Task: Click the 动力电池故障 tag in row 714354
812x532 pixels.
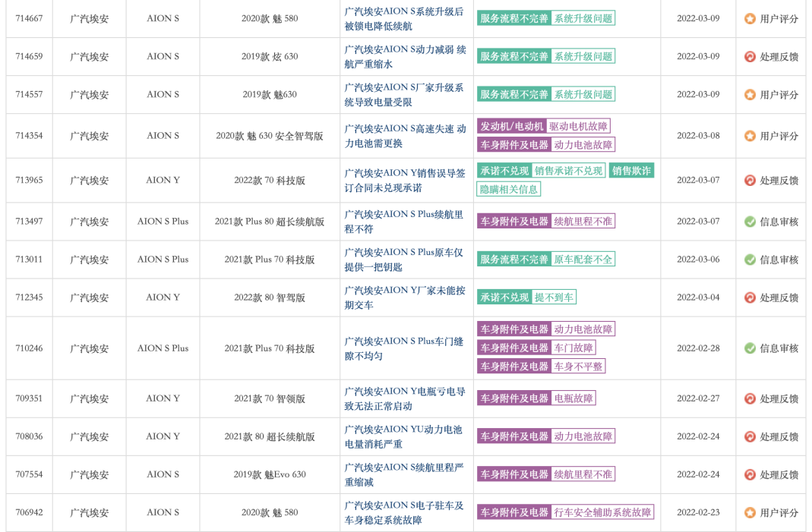Action: (583, 145)
